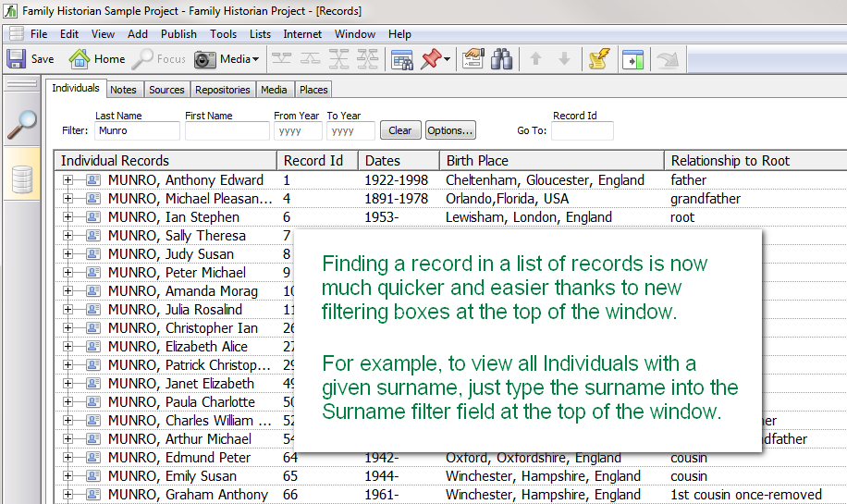Screen dimensions: 847x504
Task: Expand the MUNRO, Peter Michael record
Action: pos(68,272)
